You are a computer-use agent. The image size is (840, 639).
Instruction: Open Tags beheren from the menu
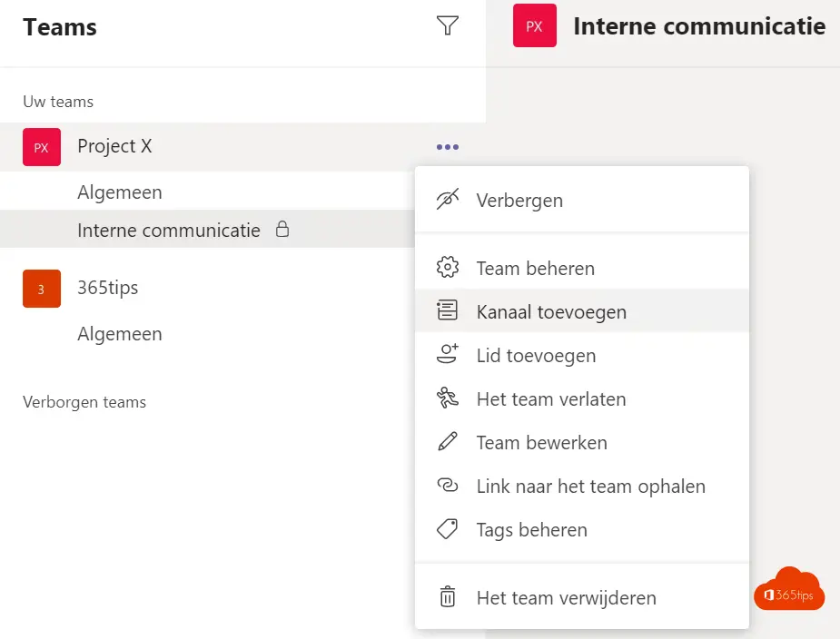(582, 530)
